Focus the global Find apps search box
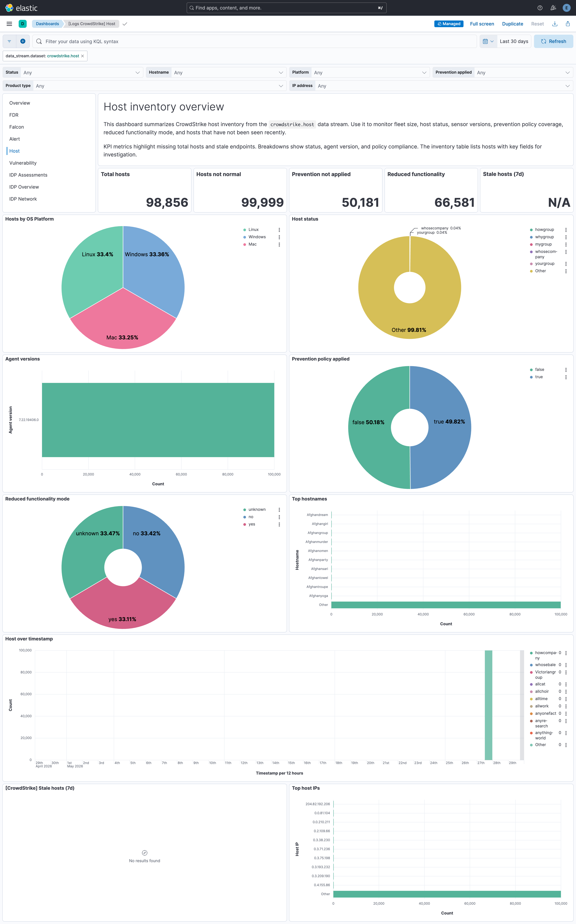This screenshot has width=576, height=924. click(286, 8)
